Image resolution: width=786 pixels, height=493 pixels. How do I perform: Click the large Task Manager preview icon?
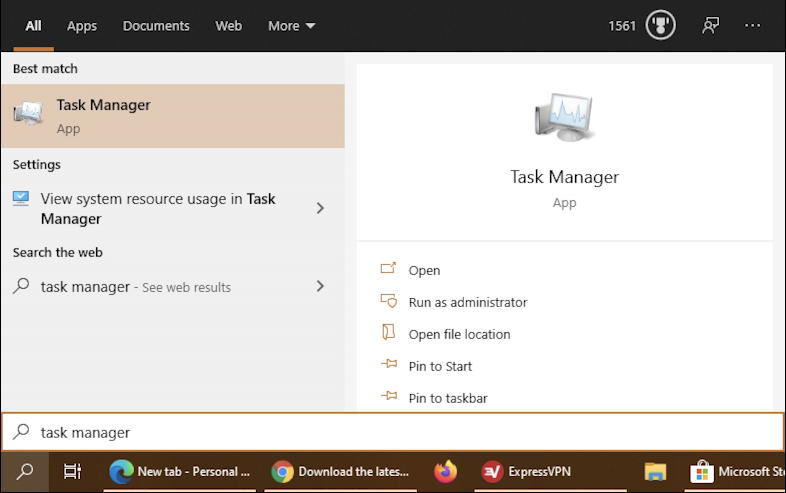tap(564, 117)
